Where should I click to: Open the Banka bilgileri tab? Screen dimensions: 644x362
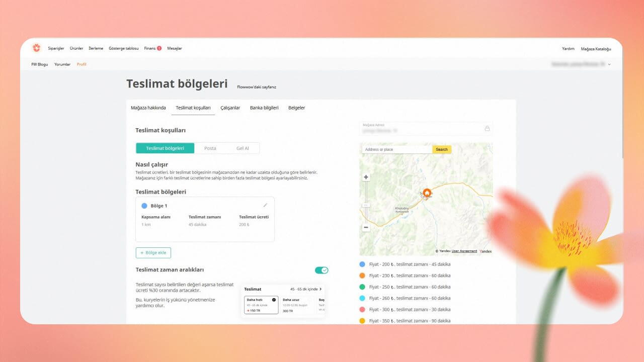[x=264, y=108]
